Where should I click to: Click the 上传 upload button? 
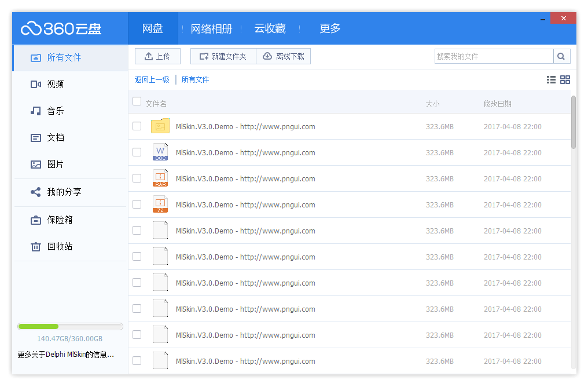[157, 56]
